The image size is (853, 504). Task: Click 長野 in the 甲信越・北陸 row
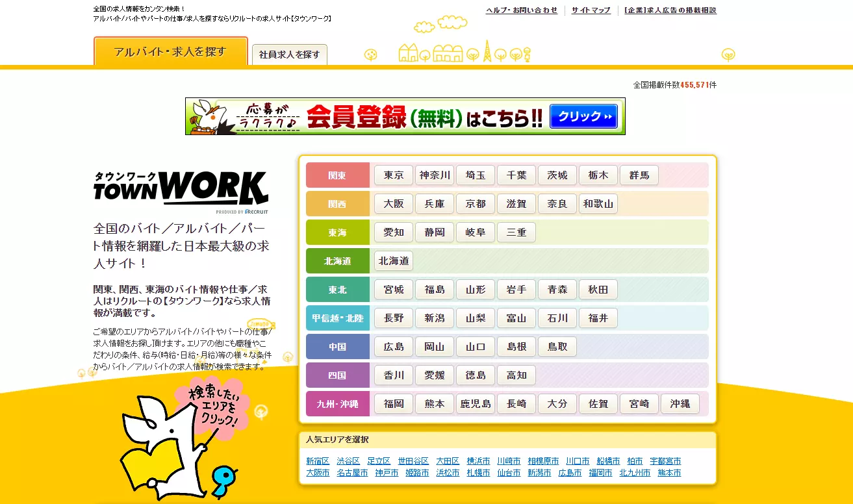pyautogui.click(x=394, y=318)
